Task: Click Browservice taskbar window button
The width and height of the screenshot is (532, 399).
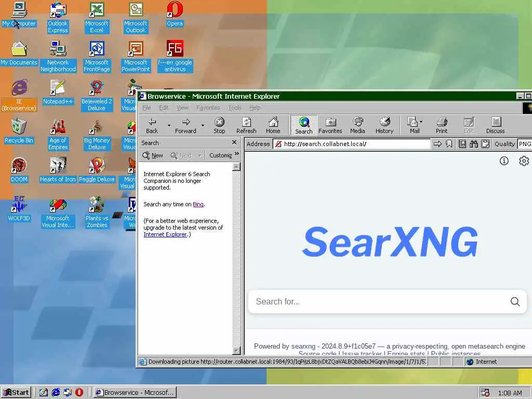Action: [x=135, y=393]
